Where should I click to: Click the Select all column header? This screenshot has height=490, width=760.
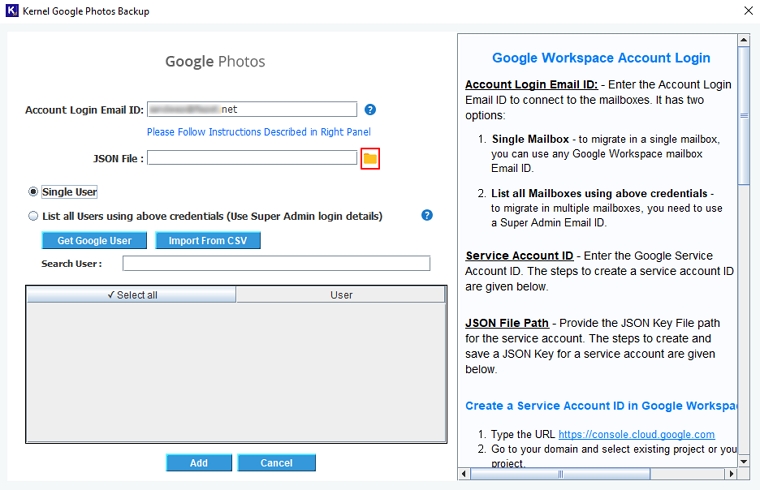pos(131,295)
